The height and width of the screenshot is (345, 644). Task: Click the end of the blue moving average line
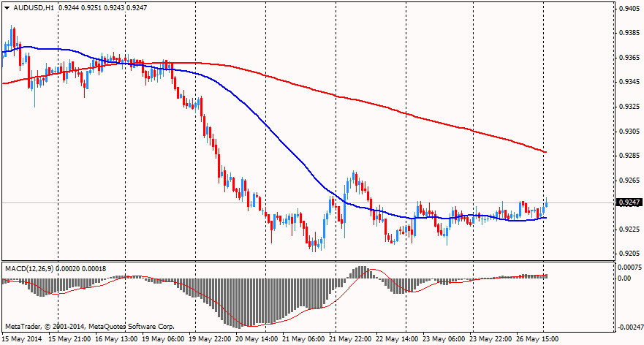point(546,218)
